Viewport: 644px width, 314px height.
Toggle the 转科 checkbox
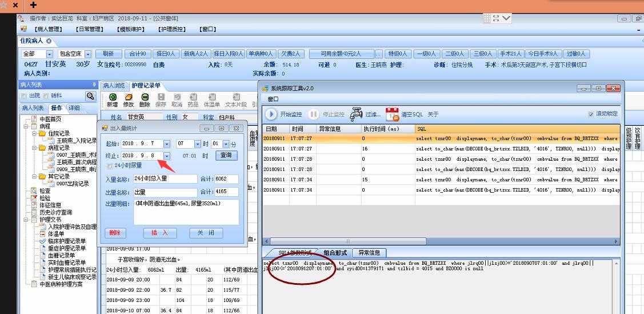pyautogui.click(x=45, y=96)
